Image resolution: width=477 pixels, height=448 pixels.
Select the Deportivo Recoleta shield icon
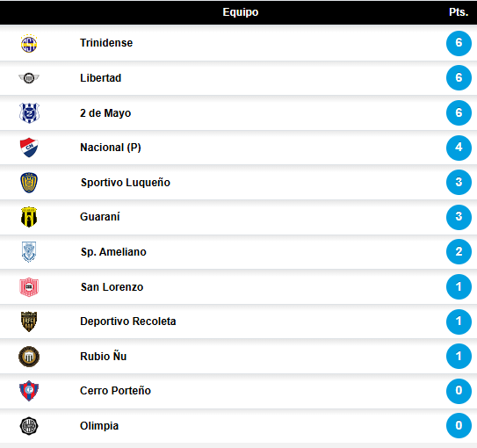point(29,322)
